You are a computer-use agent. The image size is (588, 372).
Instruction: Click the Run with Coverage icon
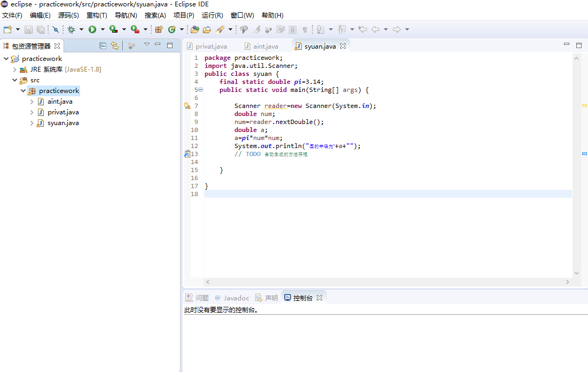(x=113, y=29)
